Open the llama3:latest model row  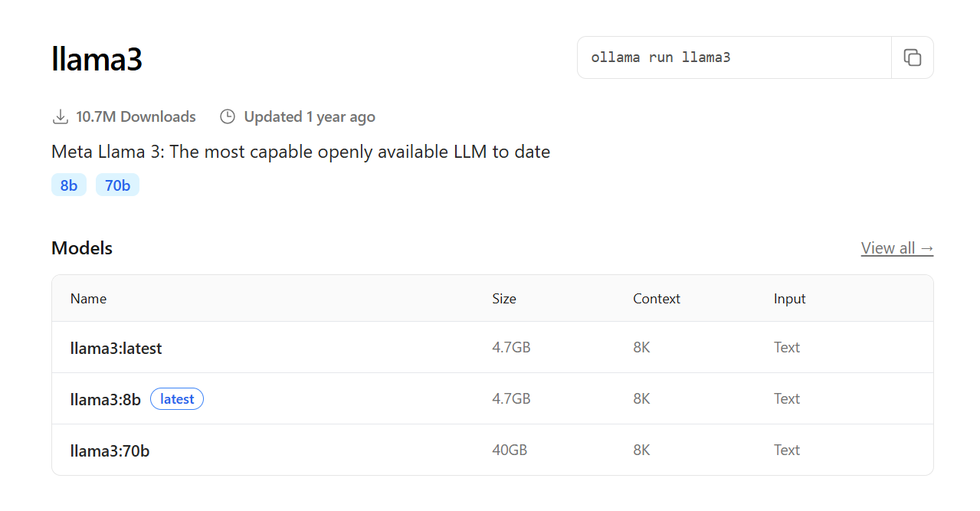click(492, 348)
